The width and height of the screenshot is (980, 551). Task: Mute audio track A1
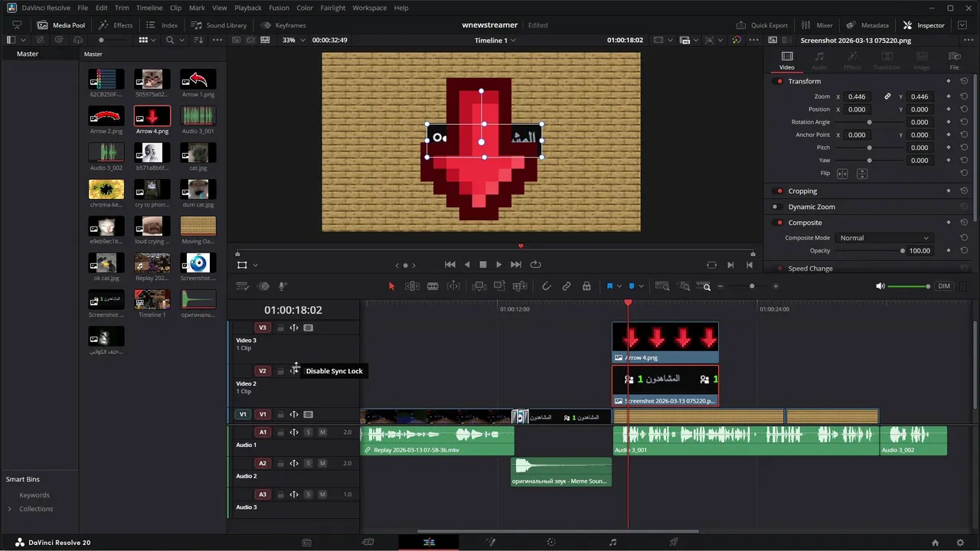(x=322, y=432)
